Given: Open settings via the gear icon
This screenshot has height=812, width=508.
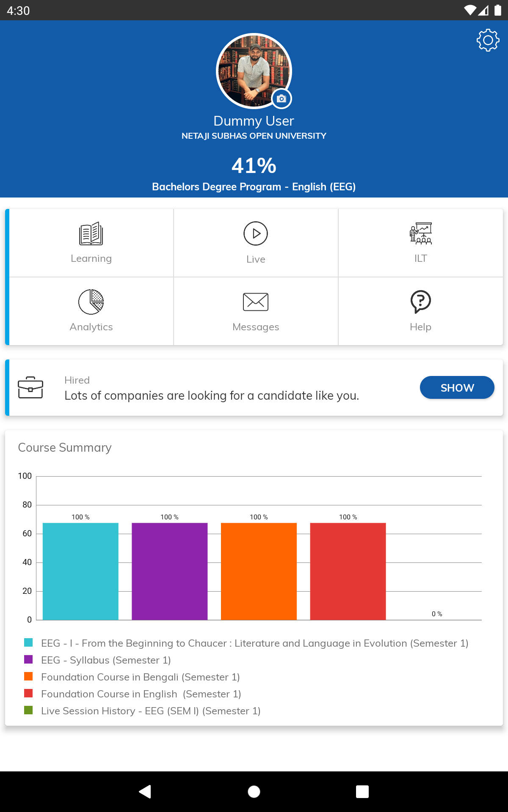Looking at the screenshot, I should coord(488,40).
